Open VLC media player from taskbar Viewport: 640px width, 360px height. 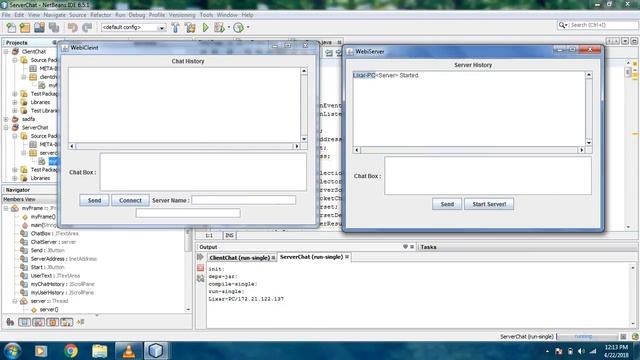point(129,351)
